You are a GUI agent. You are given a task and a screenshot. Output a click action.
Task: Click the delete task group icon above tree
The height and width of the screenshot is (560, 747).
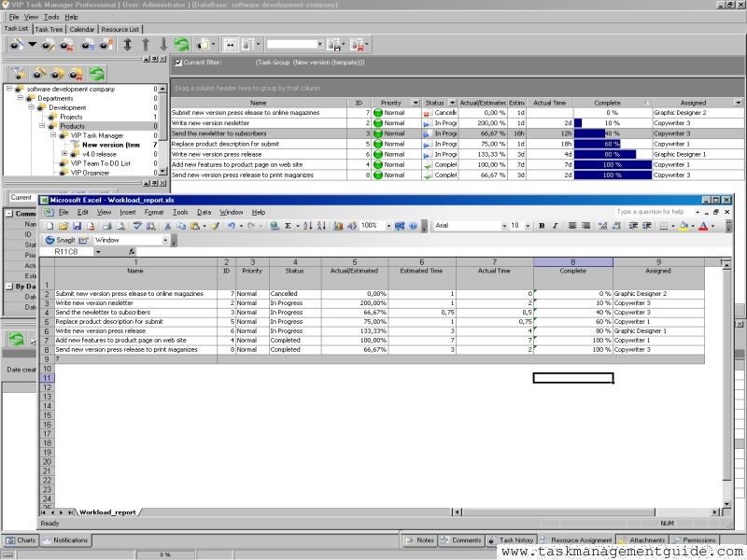pos(76,74)
